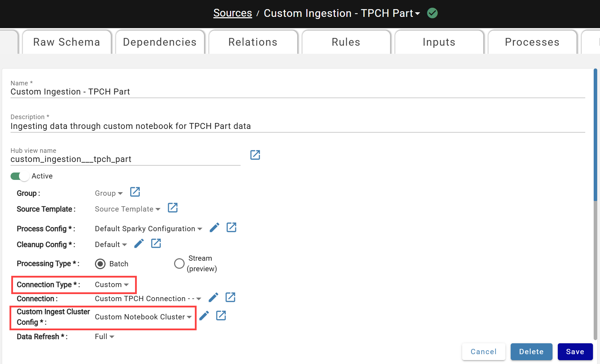Open Custom Notebook Cluster in new tab

click(x=221, y=316)
